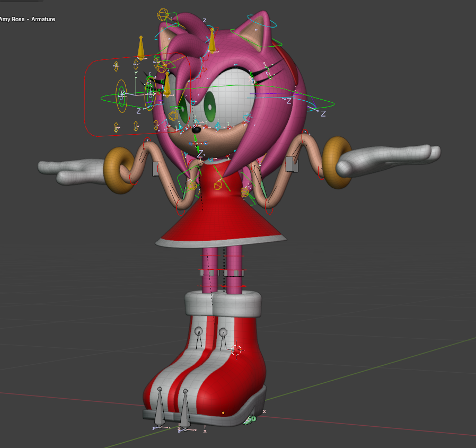Select the orange sphere widget at dress center chest
476x448 pixels.
(218, 185)
